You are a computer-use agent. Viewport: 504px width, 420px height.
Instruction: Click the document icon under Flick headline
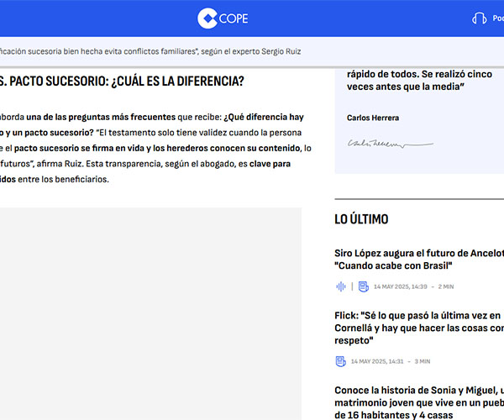point(340,361)
